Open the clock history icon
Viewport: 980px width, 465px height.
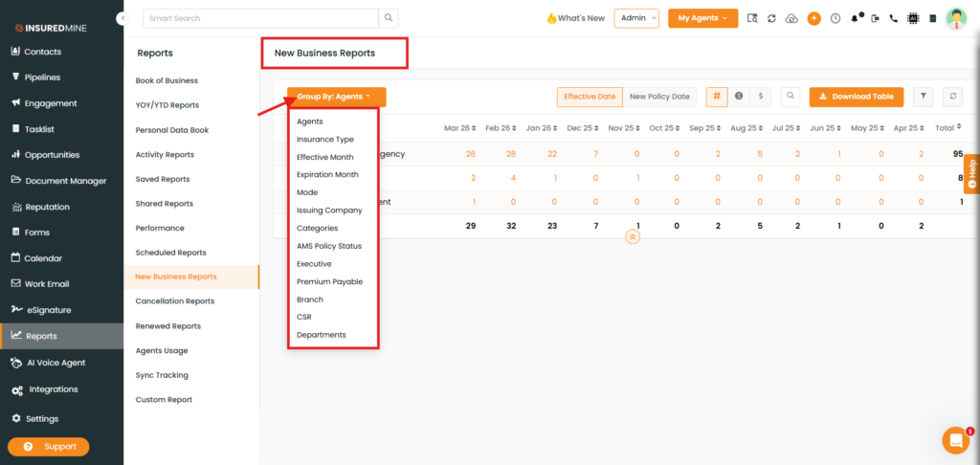[835, 18]
